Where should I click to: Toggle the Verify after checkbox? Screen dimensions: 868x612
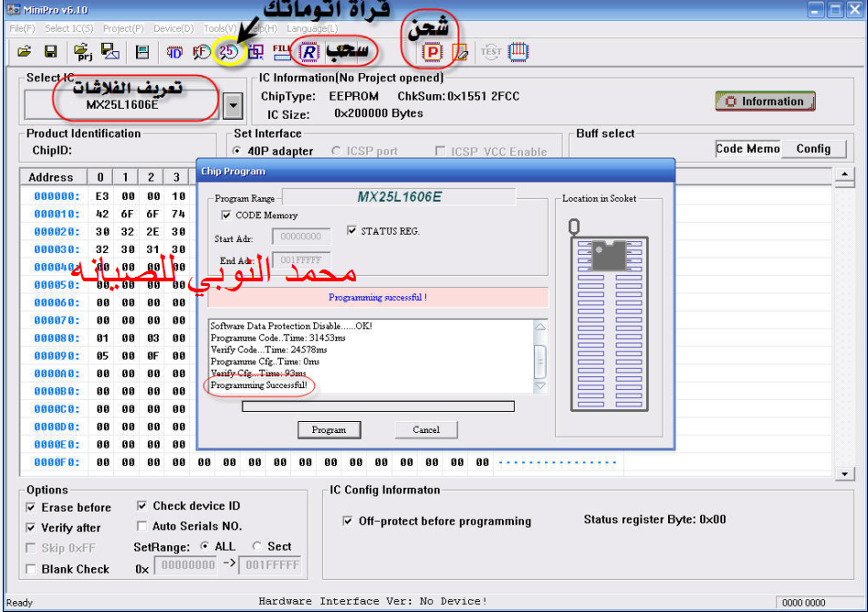point(31,528)
